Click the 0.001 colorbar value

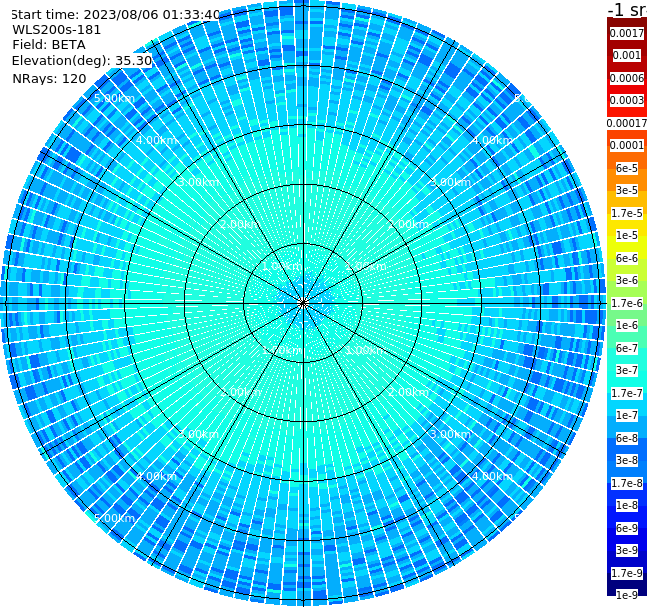click(627, 55)
